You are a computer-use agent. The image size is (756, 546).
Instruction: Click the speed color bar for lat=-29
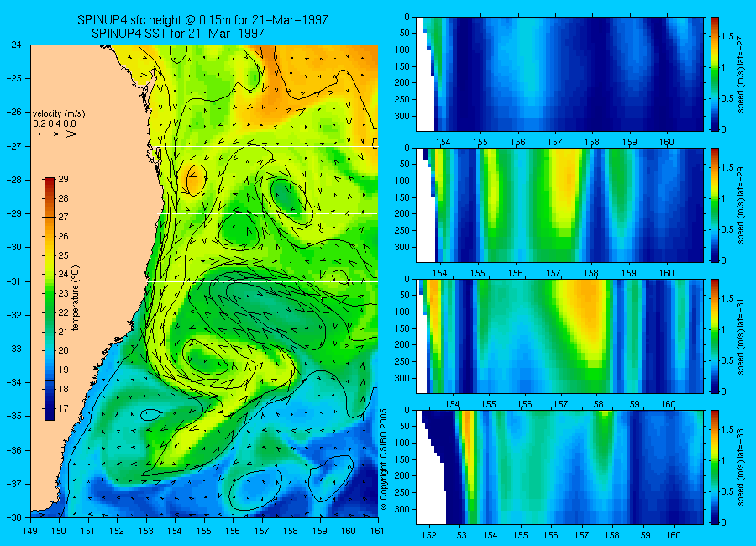(x=714, y=205)
